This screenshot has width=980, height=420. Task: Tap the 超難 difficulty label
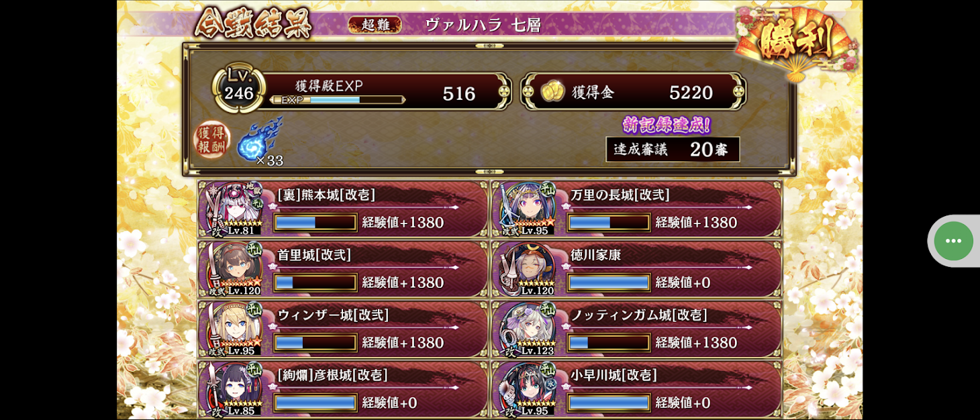coord(375,25)
